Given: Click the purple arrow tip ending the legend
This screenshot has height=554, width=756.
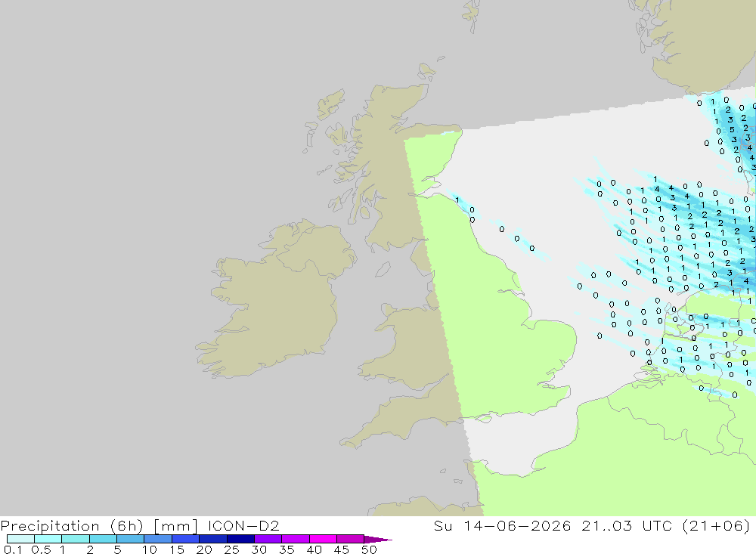Looking at the screenshot, I should (378, 540).
